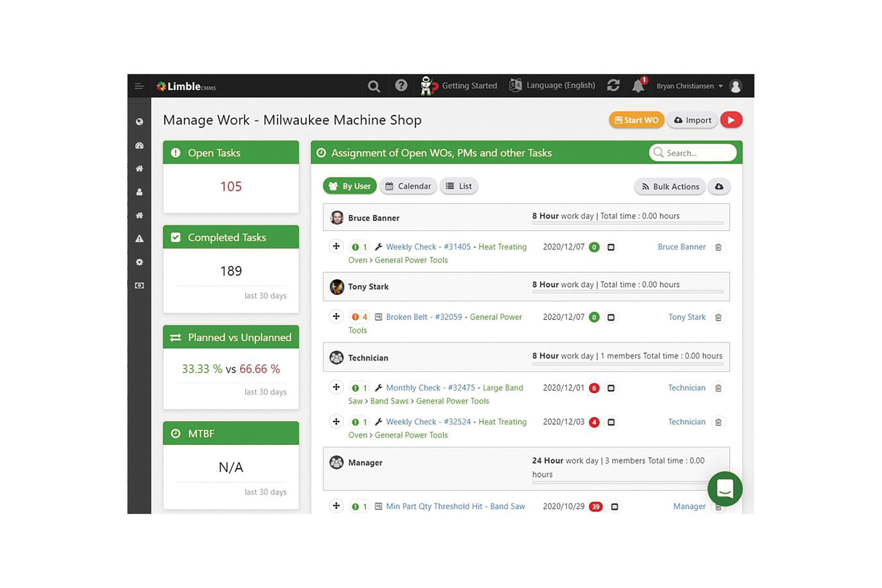882x588 pixels.
Task: Open Broken Belt #32059 task link
Action: [x=424, y=317]
